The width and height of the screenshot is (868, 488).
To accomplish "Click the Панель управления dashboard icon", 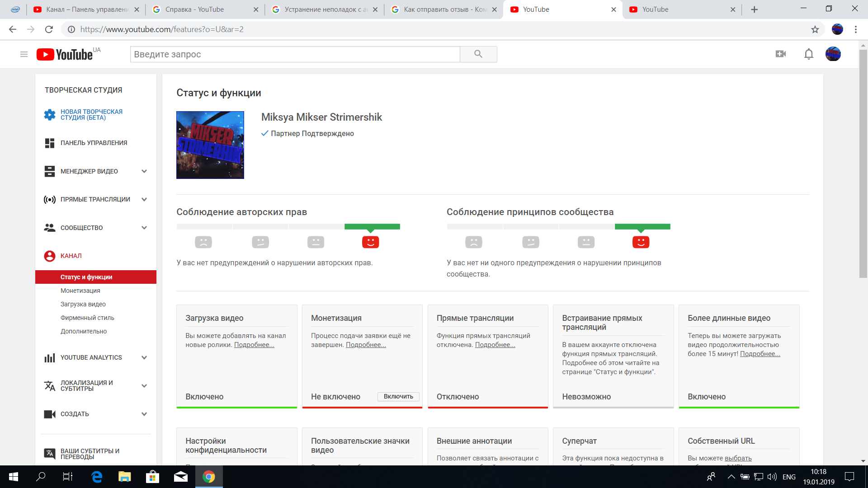I will click(x=50, y=143).
